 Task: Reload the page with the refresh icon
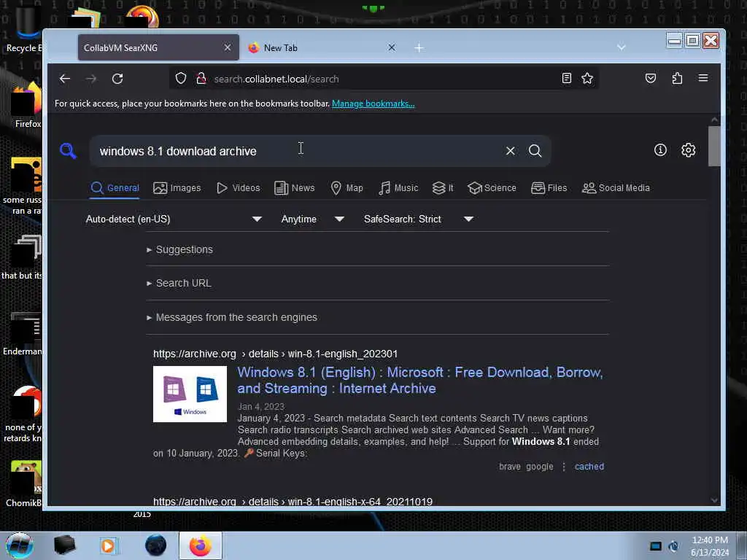pyautogui.click(x=117, y=79)
